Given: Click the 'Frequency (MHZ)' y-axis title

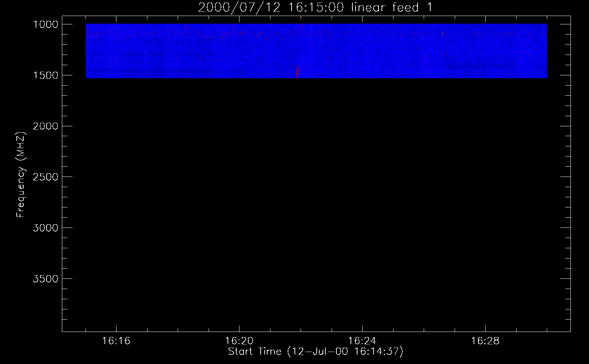Looking at the screenshot, I should click(x=21, y=175).
